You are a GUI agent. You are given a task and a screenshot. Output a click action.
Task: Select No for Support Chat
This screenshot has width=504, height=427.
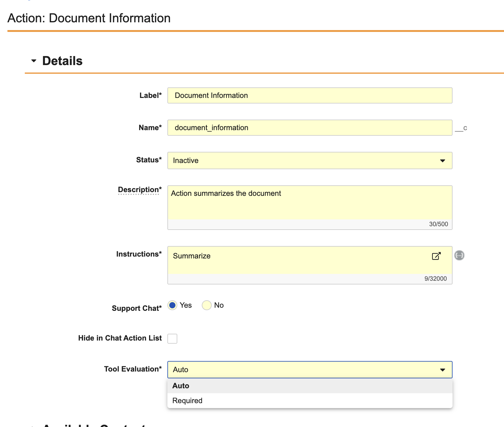207,305
